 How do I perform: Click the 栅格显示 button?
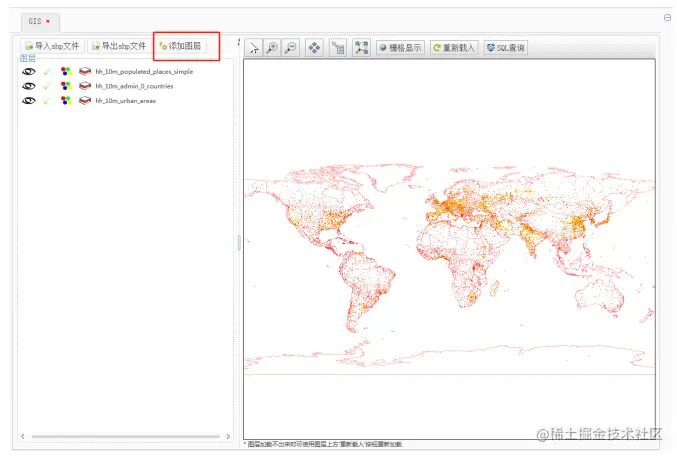coord(400,48)
